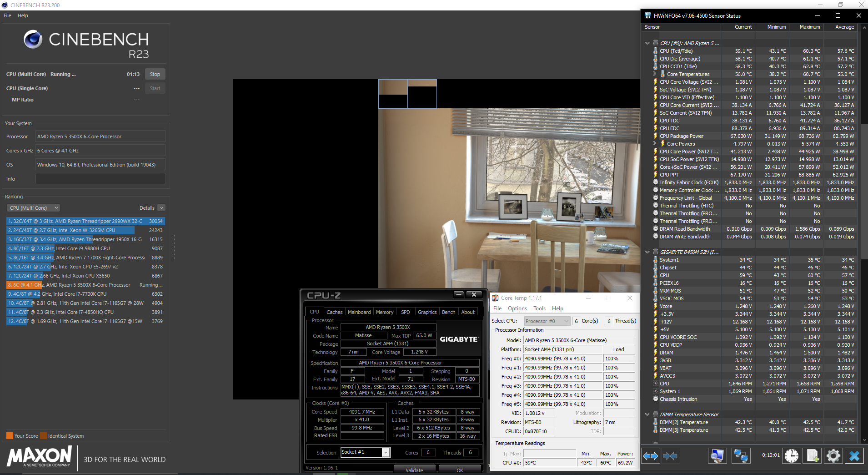868x475 pixels.
Task: Switch to CPU-Z Bench tab
Action: [x=448, y=312]
